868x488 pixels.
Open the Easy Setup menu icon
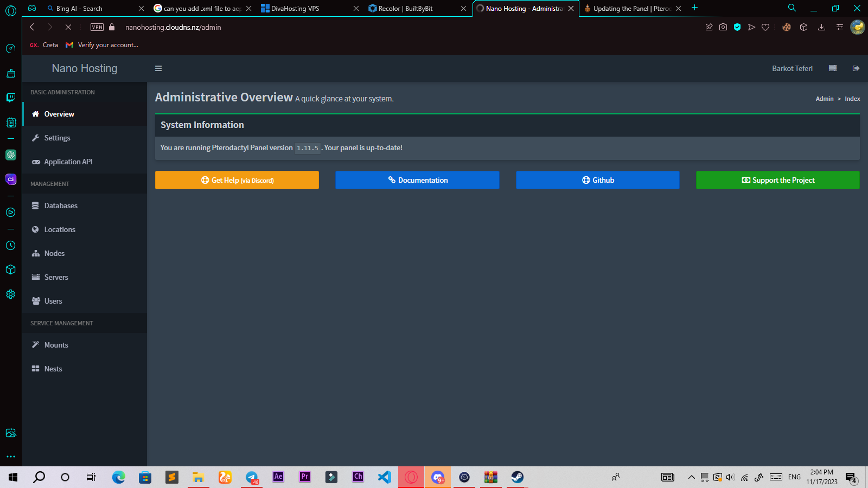point(839,27)
